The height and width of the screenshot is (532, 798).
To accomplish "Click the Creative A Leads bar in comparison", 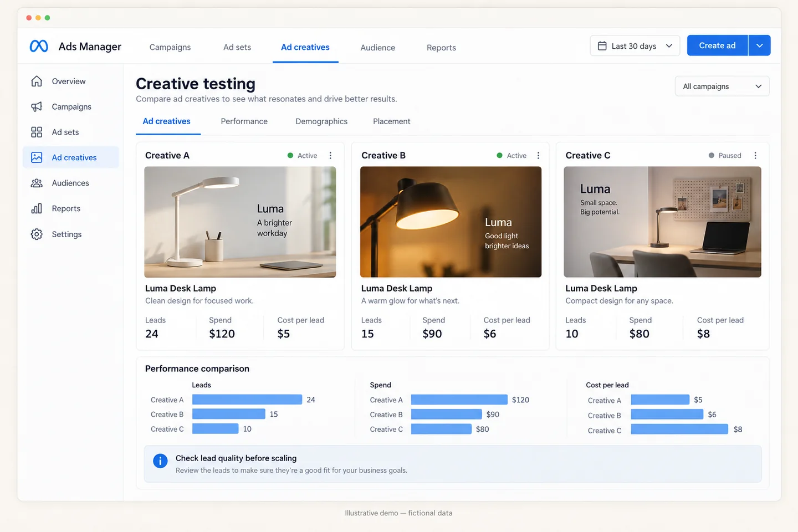I will tap(247, 400).
